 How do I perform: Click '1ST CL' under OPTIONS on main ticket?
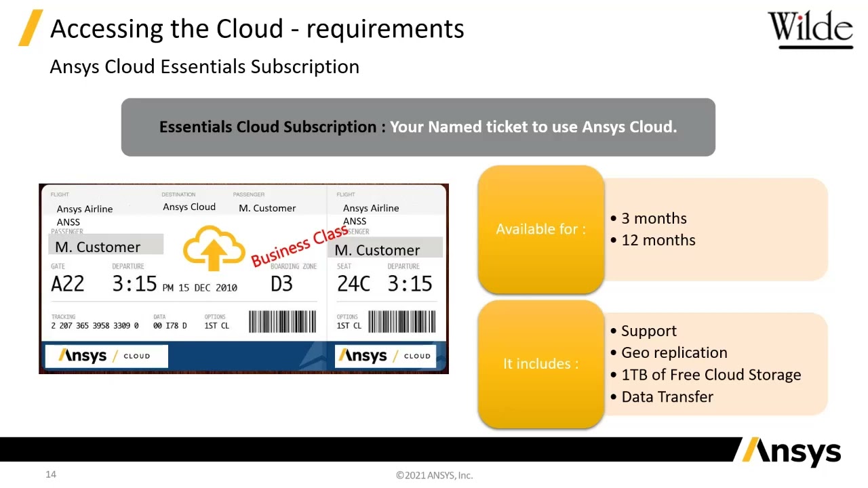click(x=217, y=326)
